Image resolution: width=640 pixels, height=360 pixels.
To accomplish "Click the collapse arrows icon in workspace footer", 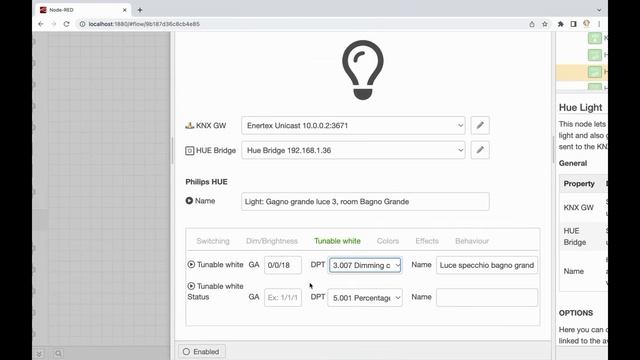I will [39, 353].
